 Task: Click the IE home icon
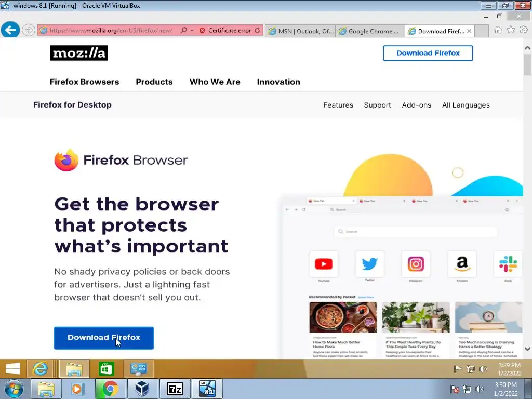(x=498, y=30)
